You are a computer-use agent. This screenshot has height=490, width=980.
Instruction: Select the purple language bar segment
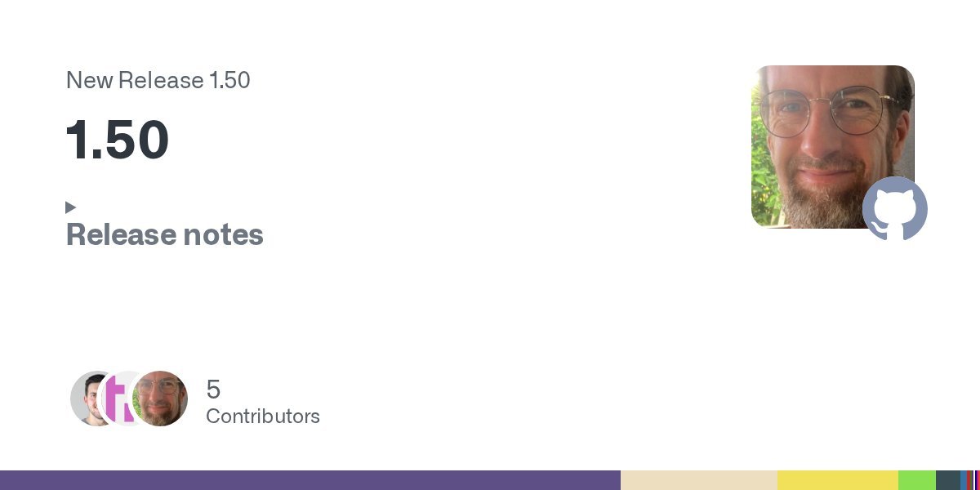pos(310,480)
